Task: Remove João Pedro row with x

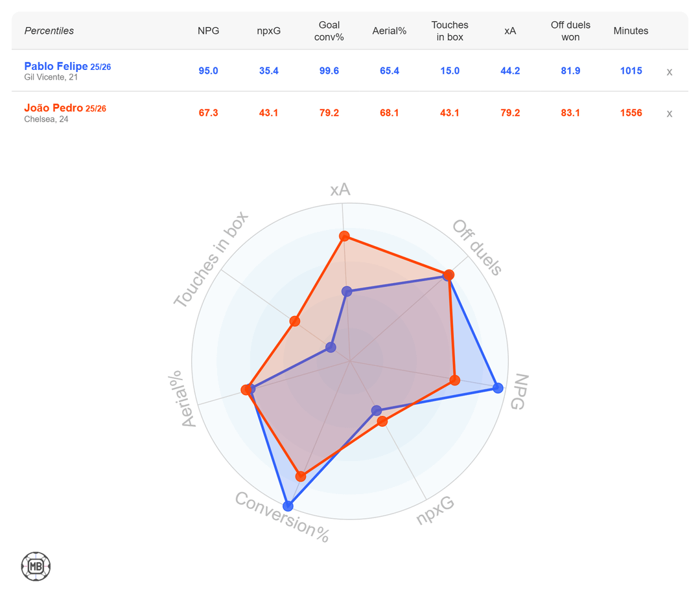Action: [x=670, y=113]
